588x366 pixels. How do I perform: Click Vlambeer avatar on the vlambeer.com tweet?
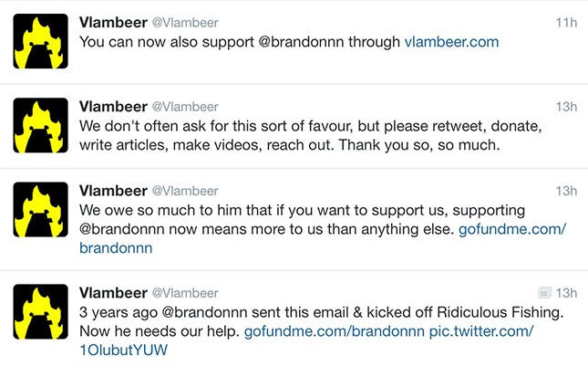coord(41,42)
